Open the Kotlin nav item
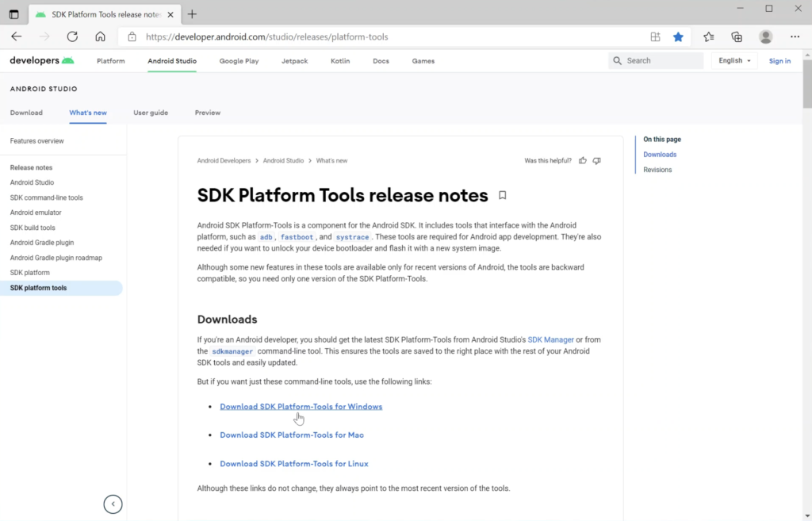The height and width of the screenshot is (521, 812). [x=340, y=61]
